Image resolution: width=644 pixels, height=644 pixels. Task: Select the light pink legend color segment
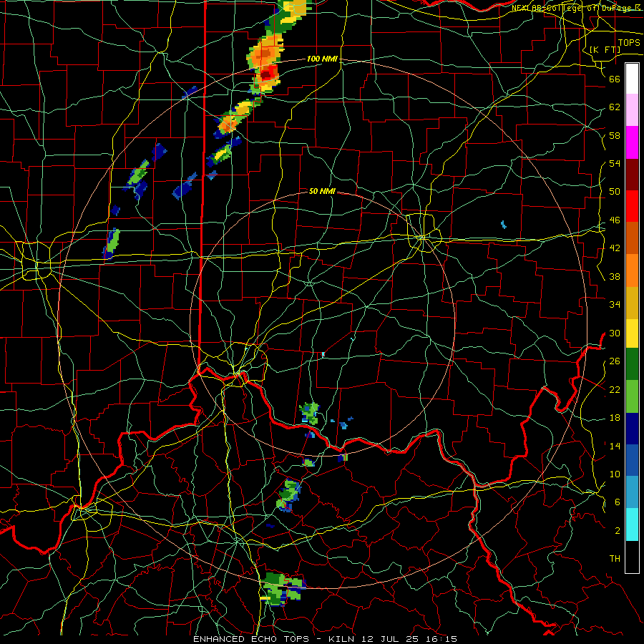[632, 109]
